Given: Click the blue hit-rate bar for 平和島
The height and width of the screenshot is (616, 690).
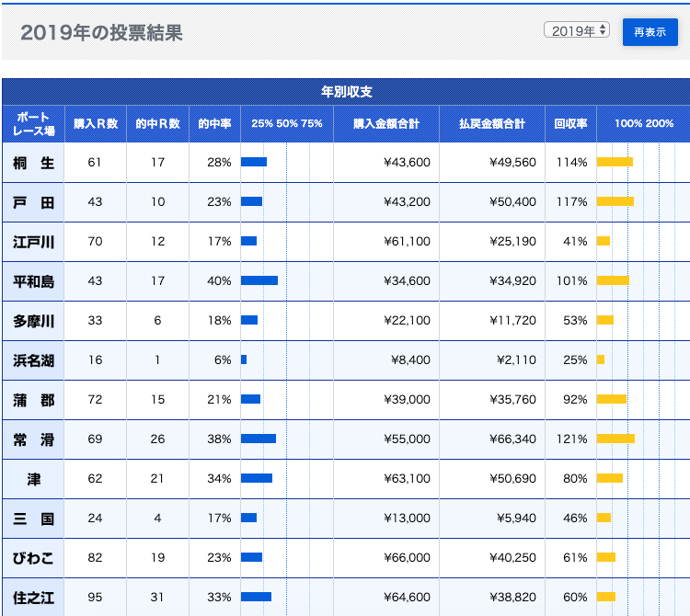Looking at the screenshot, I should pos(259,280).
